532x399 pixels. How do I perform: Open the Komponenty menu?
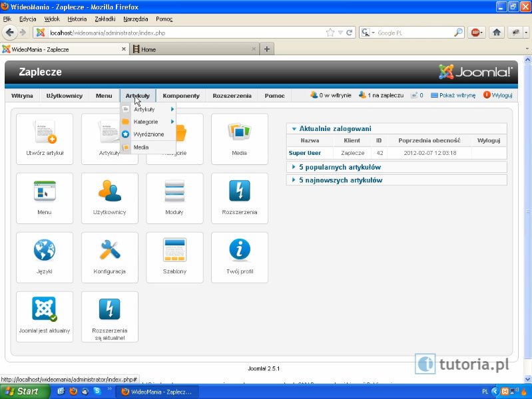click(181, 96)
